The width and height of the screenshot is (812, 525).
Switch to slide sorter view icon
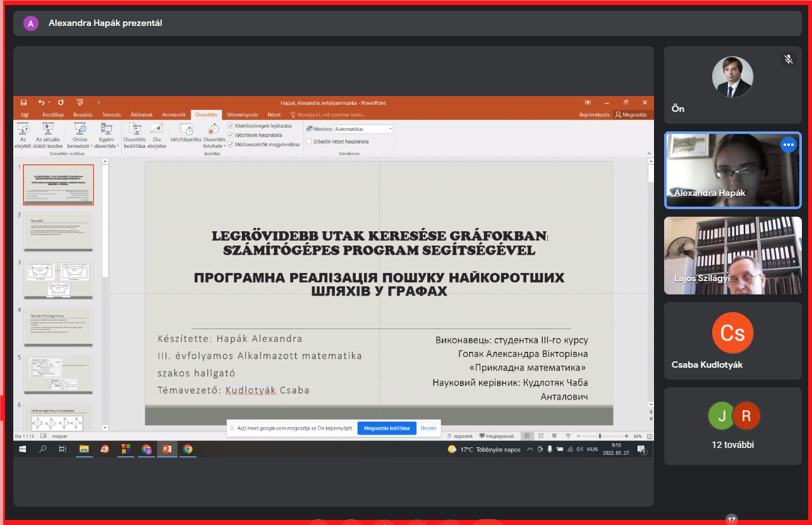point(540,436)
